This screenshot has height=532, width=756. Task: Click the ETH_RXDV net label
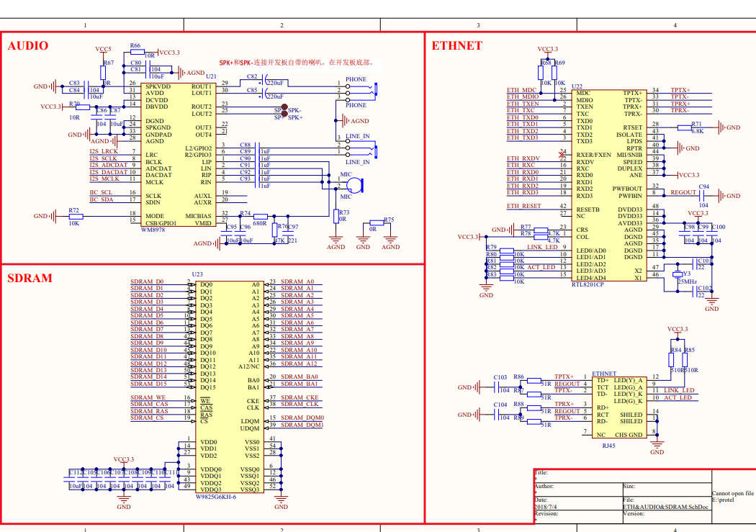click(x=523, y=158)
